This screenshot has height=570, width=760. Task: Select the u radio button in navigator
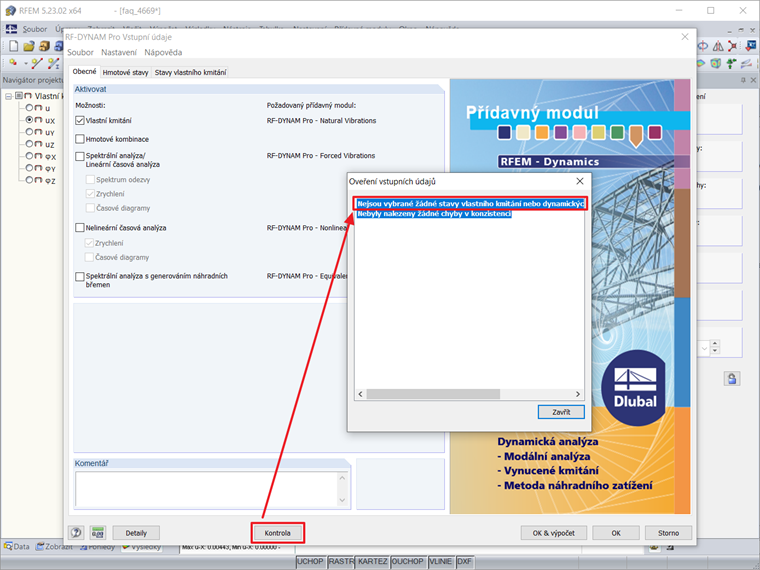point(29,108)
